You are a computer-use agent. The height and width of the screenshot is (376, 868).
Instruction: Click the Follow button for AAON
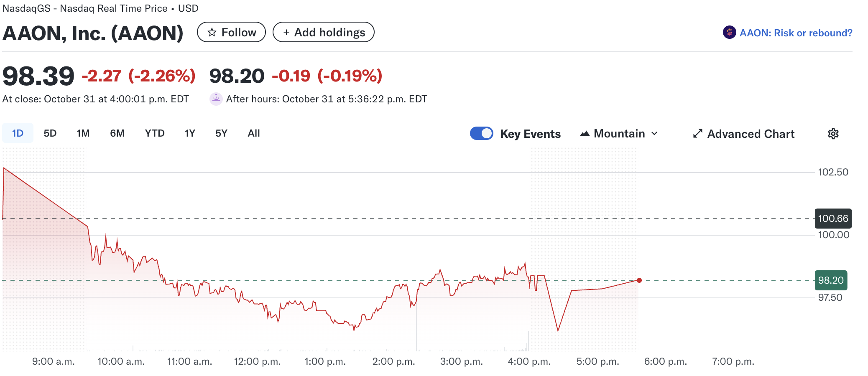tap(231, 32)
